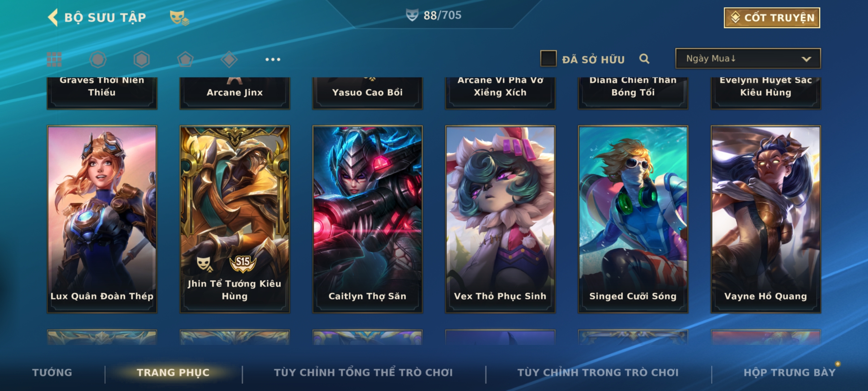Open Tùy Chỉnh Tổng Thể Trò Chơi tab
The height and width of the screenshot is (391, 868).
point(363,373)
